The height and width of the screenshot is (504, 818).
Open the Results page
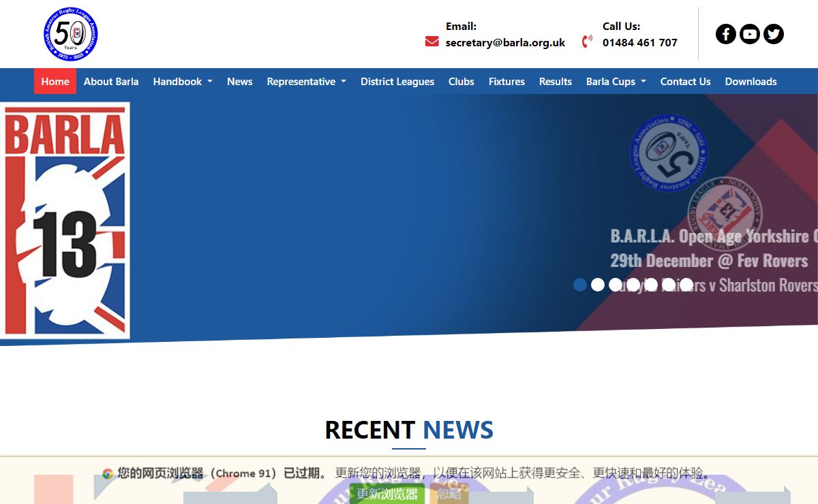click(556, 81)
